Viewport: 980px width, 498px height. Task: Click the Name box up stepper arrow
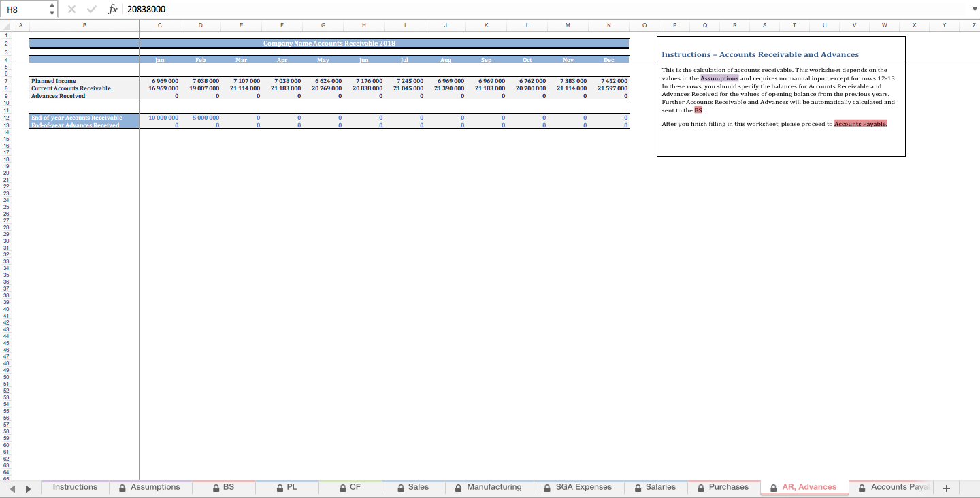(50, 5)
